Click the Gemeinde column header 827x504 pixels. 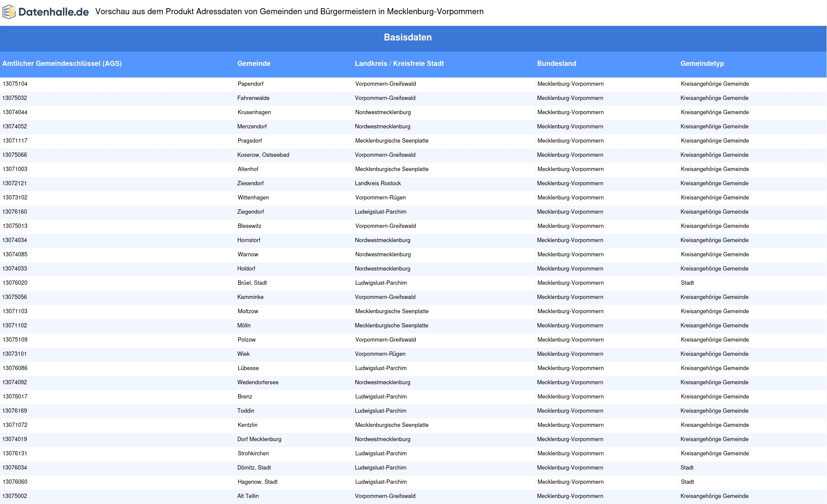tap(254, 63)
